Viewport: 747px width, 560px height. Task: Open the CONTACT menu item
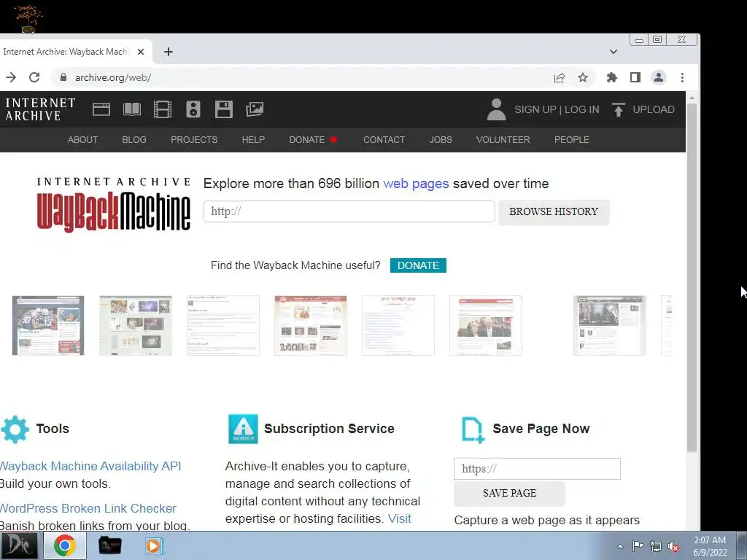[x=384, y=140]
